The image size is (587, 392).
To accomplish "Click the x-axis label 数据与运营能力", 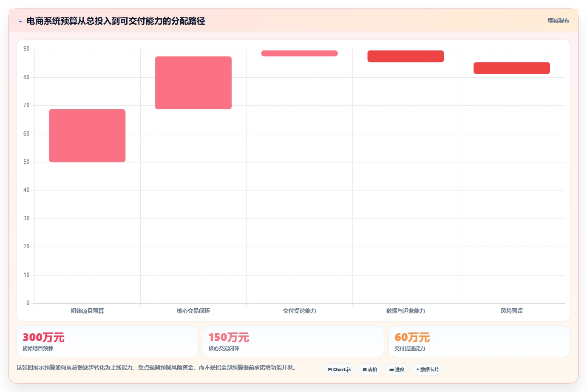I will [x=406, y=311].
